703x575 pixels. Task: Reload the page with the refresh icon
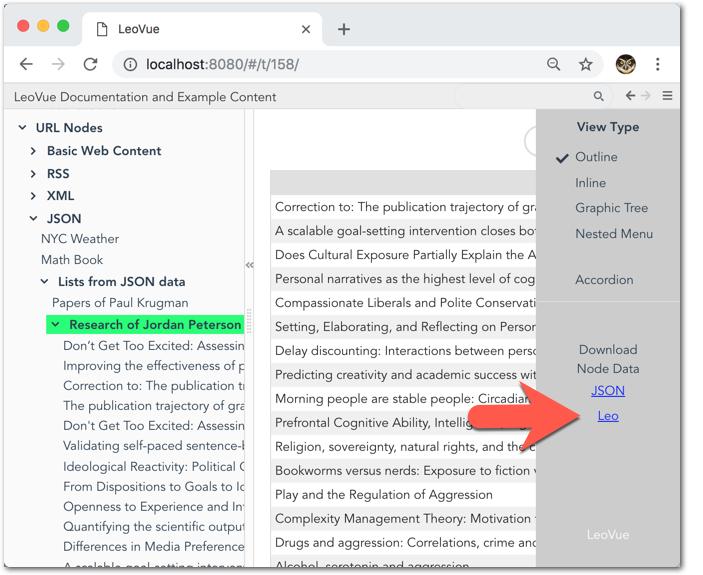(91, 64)
